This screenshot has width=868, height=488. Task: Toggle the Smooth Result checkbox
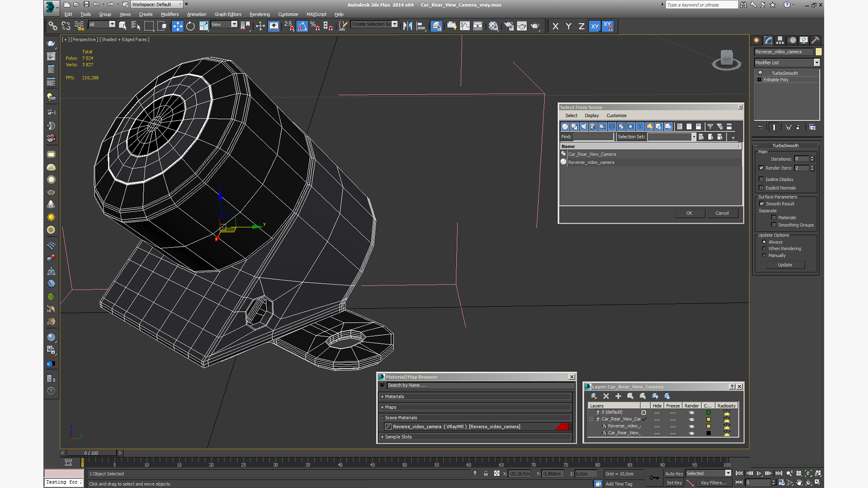762,204
